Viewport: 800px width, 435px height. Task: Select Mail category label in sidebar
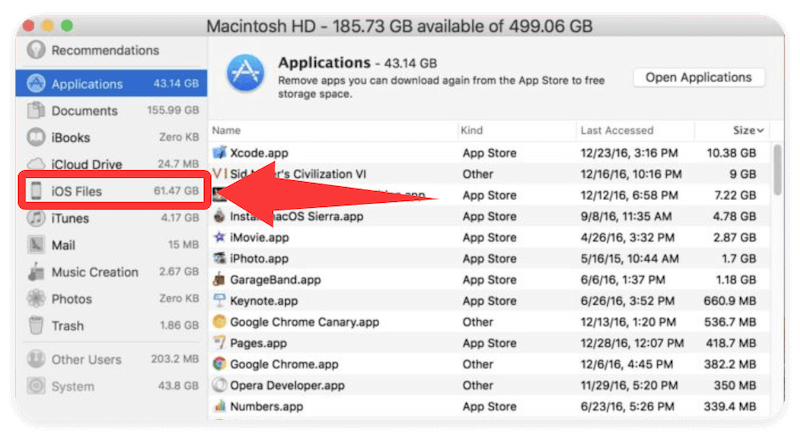click(x=63, y=245)
